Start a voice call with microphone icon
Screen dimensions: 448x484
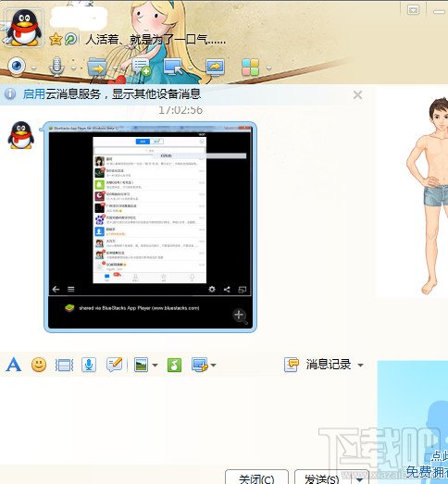[56, 67]
